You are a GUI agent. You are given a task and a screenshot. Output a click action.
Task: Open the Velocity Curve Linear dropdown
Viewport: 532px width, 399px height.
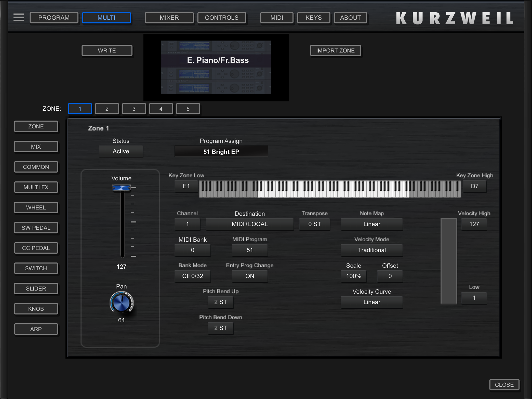(372, 302)
